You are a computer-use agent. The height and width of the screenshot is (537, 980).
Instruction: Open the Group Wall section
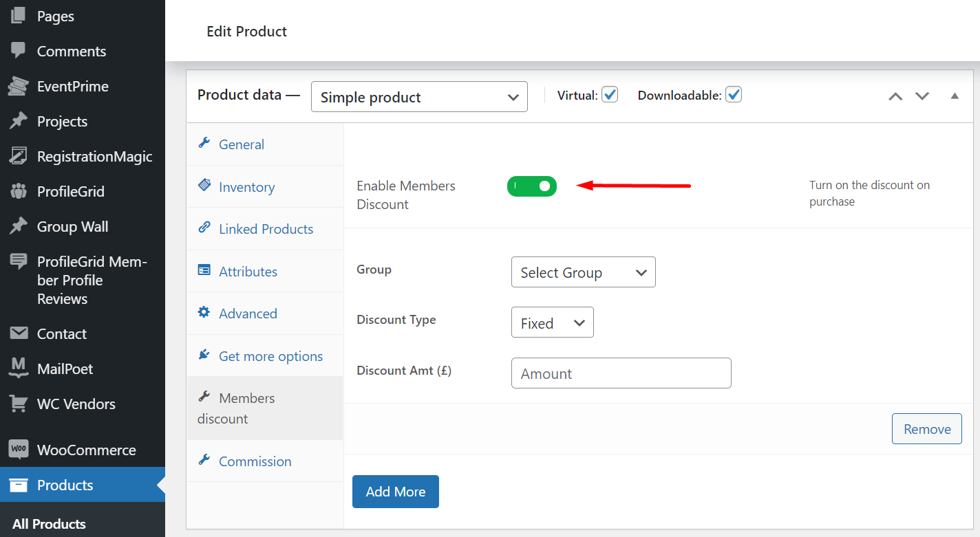click(74, 226)
